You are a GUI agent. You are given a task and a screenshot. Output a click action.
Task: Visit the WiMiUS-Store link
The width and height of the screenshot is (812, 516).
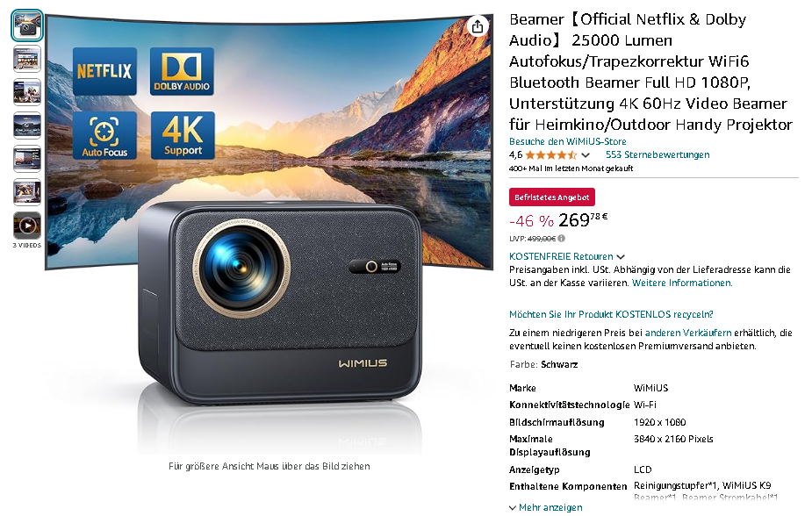(x=568, y=141)
